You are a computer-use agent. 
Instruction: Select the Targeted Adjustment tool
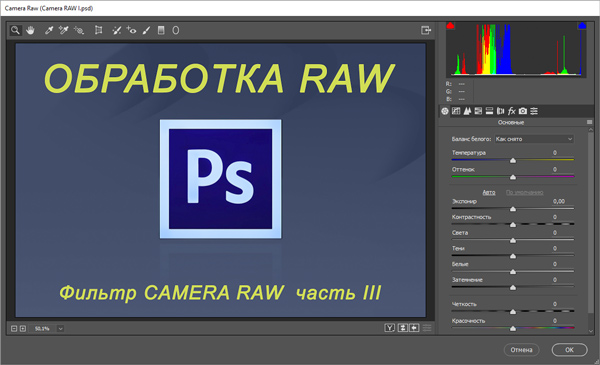[x=79, y=30]
